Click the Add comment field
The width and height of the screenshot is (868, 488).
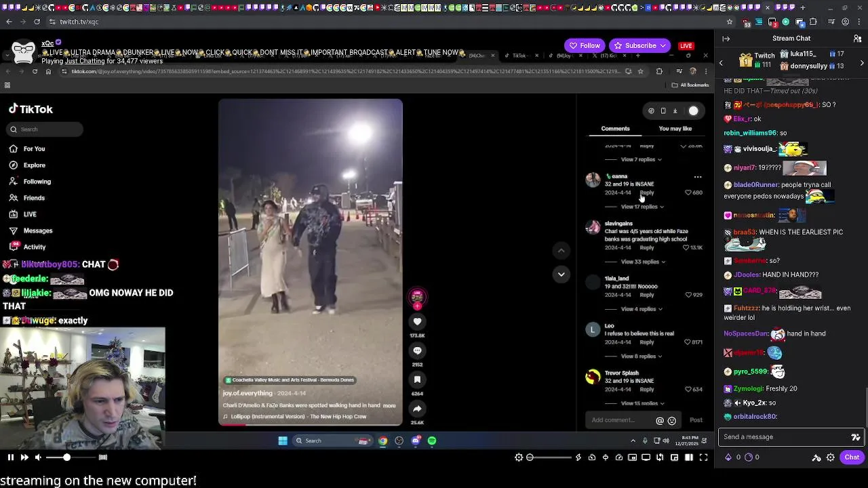(633, 420)
